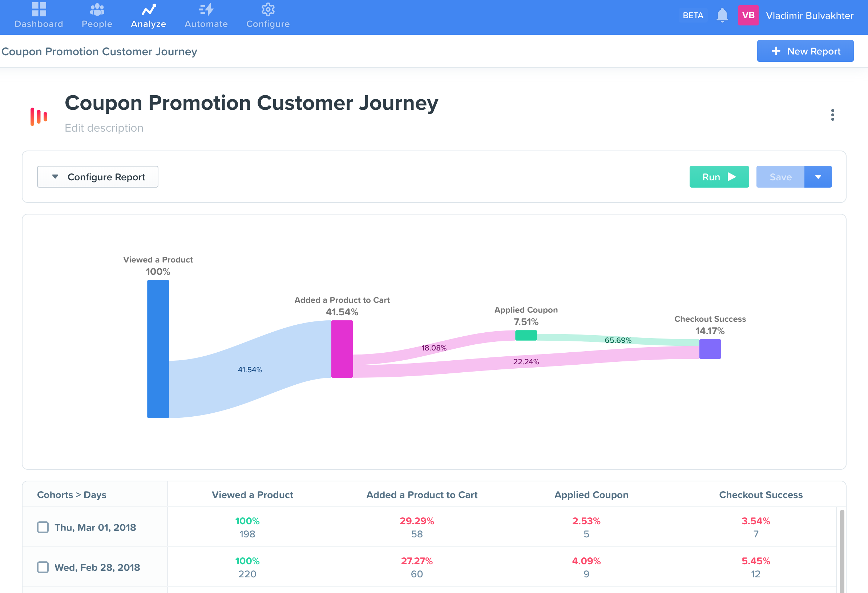Open the Save options dropdown arrow
This screenshot has height=593, width=868.
click(x=818, y=176)
